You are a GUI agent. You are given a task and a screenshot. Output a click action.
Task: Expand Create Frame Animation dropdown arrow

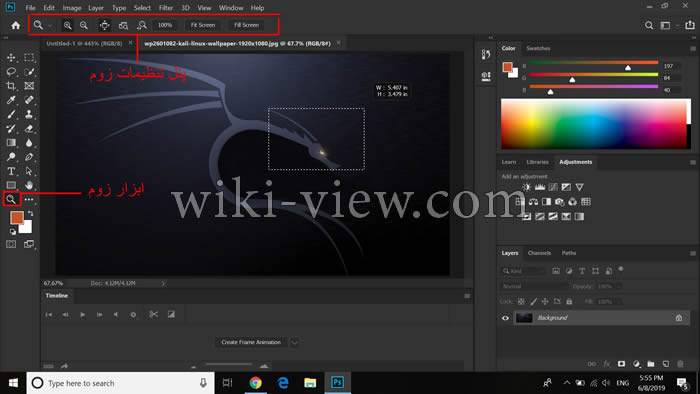pyautogui.click(x=294, y=342)
